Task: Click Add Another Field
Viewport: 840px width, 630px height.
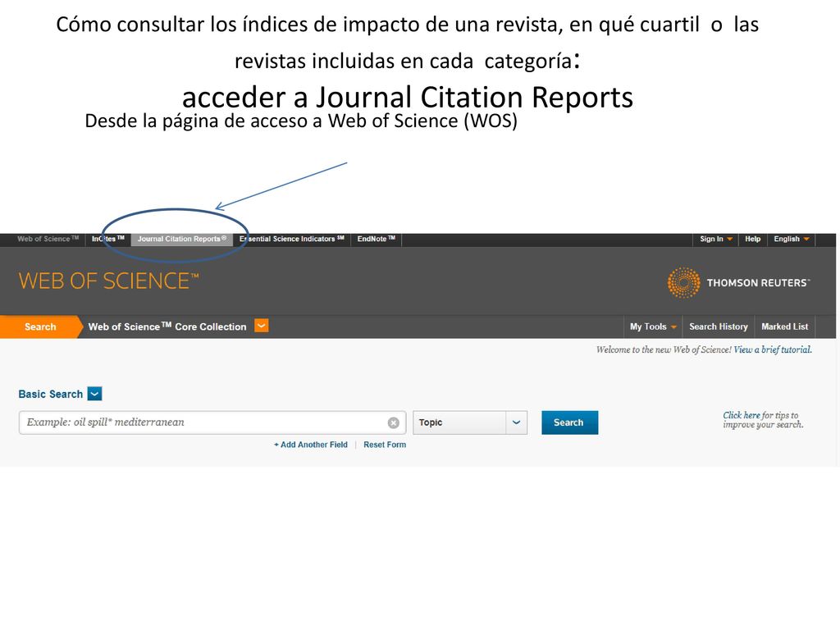Action: coord(311,445)
